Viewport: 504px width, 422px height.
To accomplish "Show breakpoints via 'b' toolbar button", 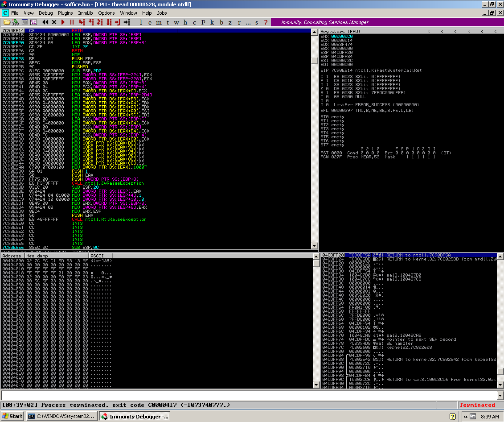I will (x=221, y=22).
